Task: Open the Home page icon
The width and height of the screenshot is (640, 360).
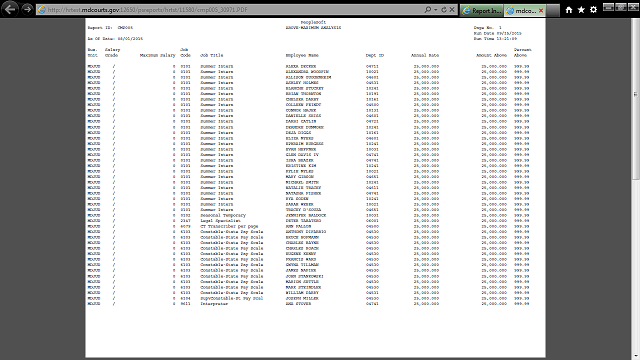Action: pos(569,10)
